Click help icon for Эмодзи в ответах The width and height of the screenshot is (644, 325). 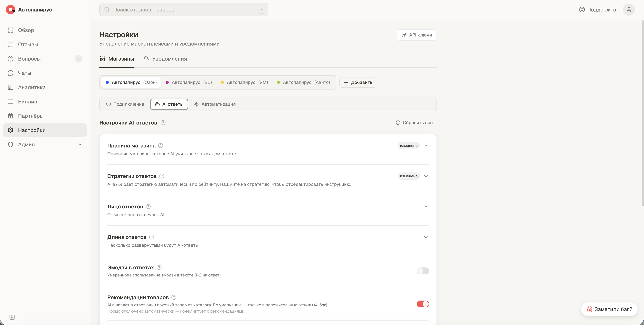pyautogui.click(x=159, y=268)
